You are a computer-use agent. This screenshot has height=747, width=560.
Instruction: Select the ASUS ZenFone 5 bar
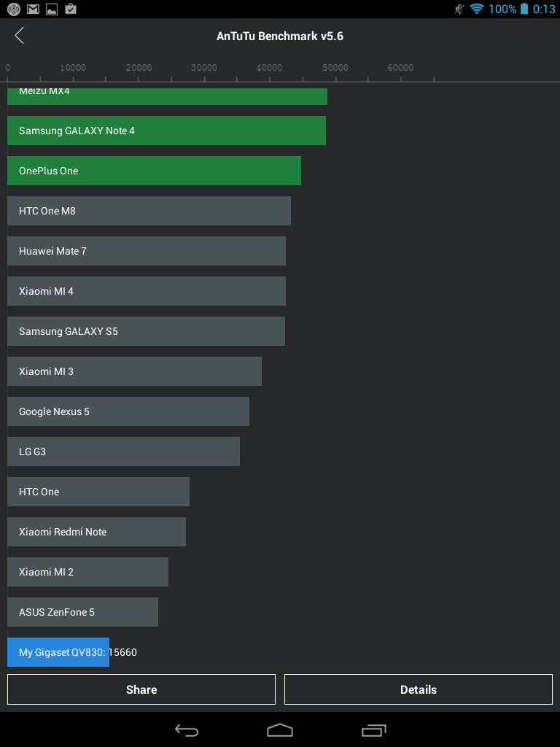(x=82, y=612)
